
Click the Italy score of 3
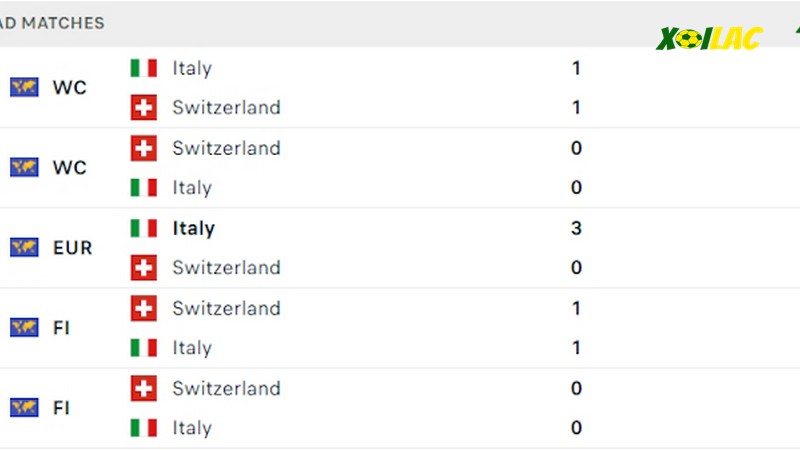pos(576,228)
